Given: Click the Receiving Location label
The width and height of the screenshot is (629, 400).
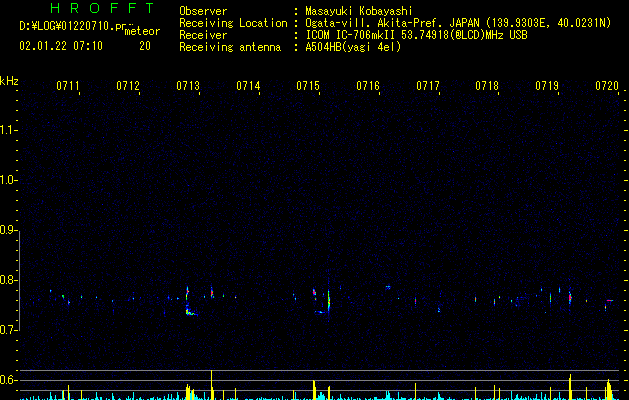Looking at the screenshot, I should pos(233,23).
